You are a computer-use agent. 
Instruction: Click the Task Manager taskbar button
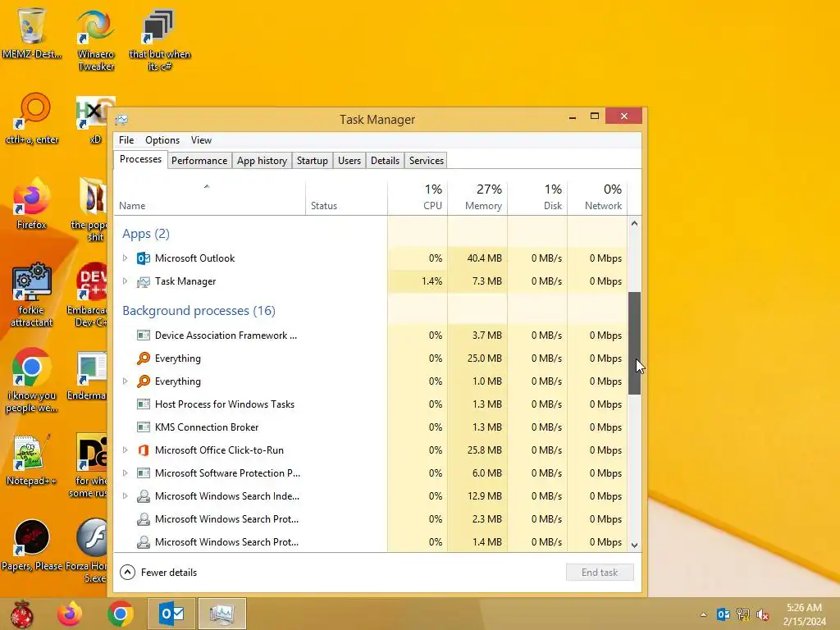[221, 614]
